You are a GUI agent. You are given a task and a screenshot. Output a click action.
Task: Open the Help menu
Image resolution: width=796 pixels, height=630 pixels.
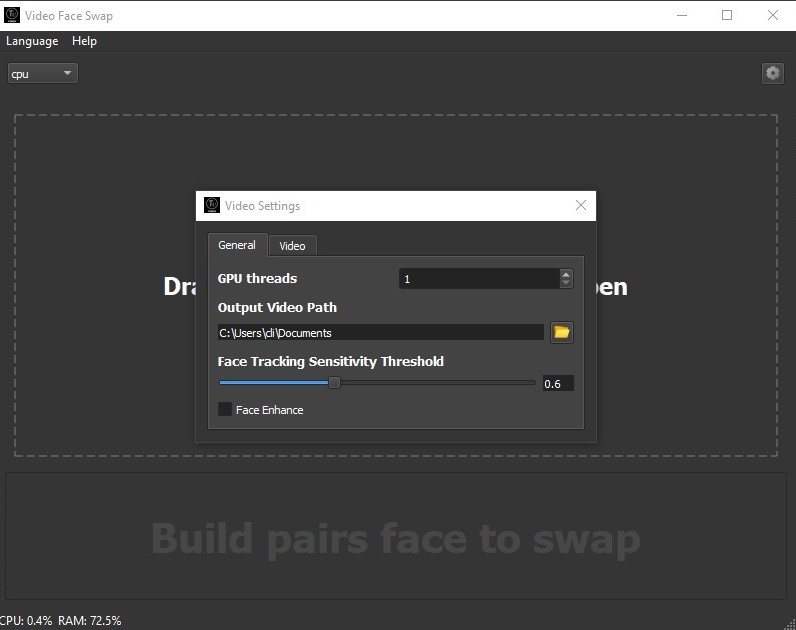(x=84, y=41)
